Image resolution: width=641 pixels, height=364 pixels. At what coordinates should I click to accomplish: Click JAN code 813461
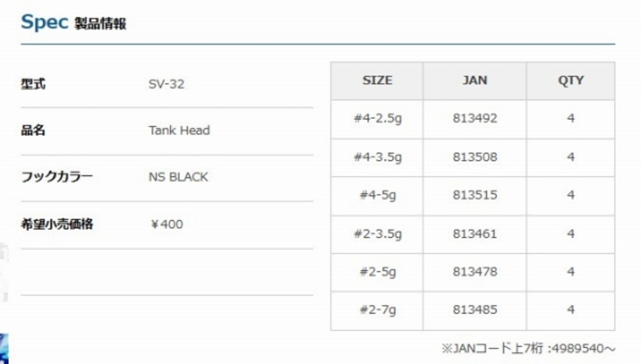point(475,234)
